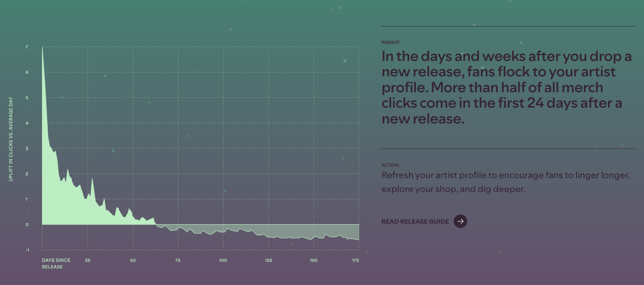644x285 pixels.
Task: Click the 150 days x-axis label
Action: click(313, 260)
